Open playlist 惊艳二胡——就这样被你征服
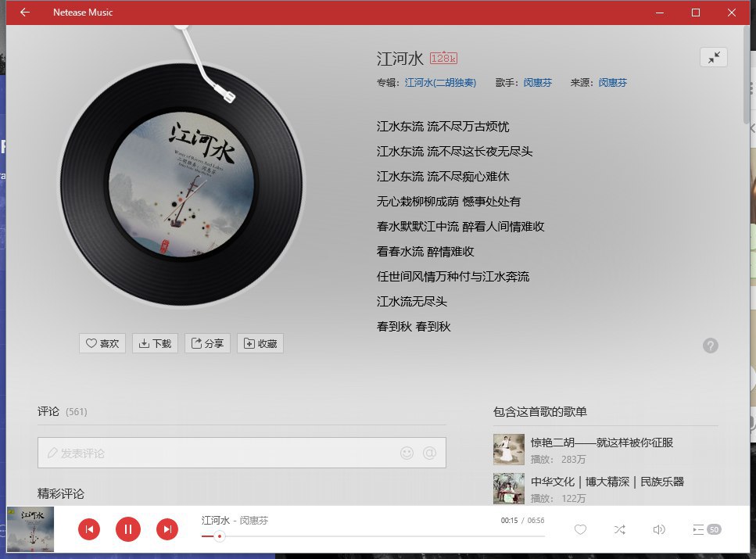Viewport: 756px width, 559px height. (602, 443)
